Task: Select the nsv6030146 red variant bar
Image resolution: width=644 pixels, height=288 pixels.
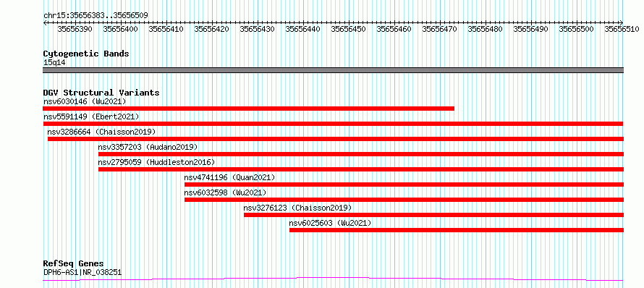Action: tap(248, 109)
